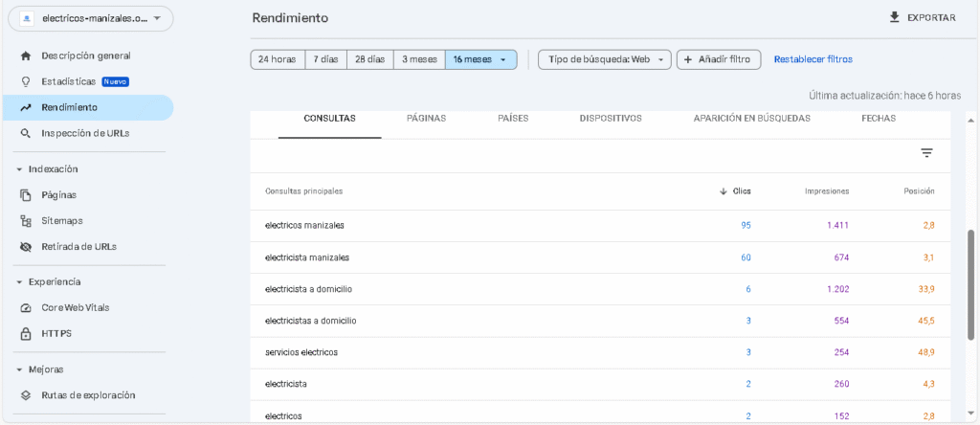Expand the 16 meses date dropdown
This screenshot has height=425, width=980.
[480, 59]
